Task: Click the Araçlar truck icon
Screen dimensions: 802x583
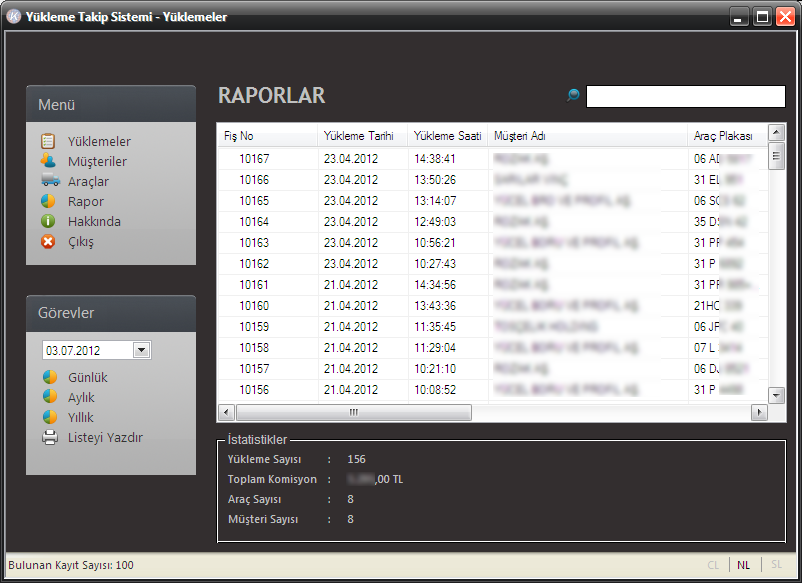Action: (49, 182)
